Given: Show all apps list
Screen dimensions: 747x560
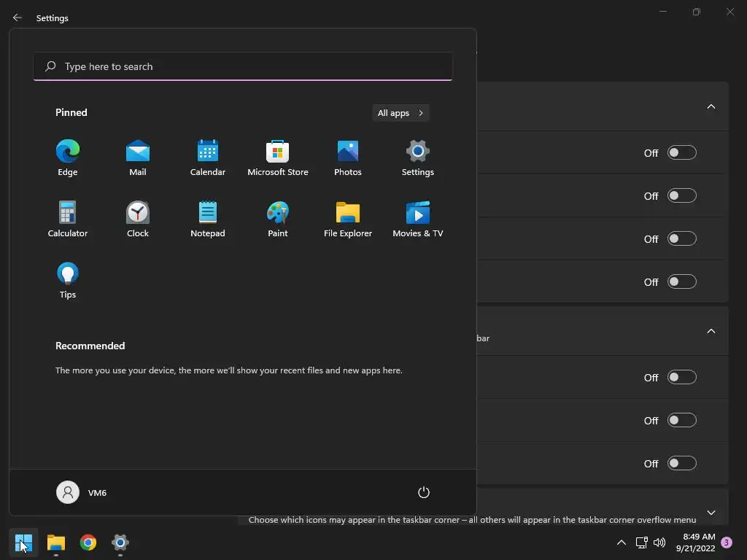Looking at the screenshot, I should coord(400,113).
